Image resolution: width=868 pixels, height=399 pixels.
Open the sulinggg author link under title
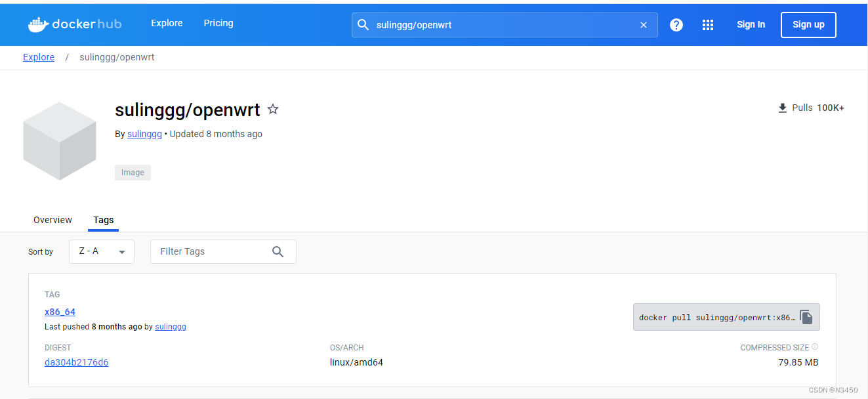[x=144, y=134]
